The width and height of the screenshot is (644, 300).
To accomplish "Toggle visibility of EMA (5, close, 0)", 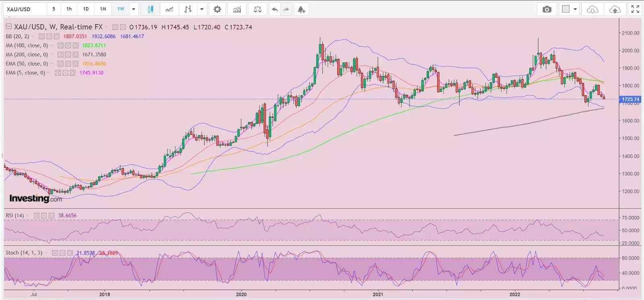I will [x=58, y=73].
